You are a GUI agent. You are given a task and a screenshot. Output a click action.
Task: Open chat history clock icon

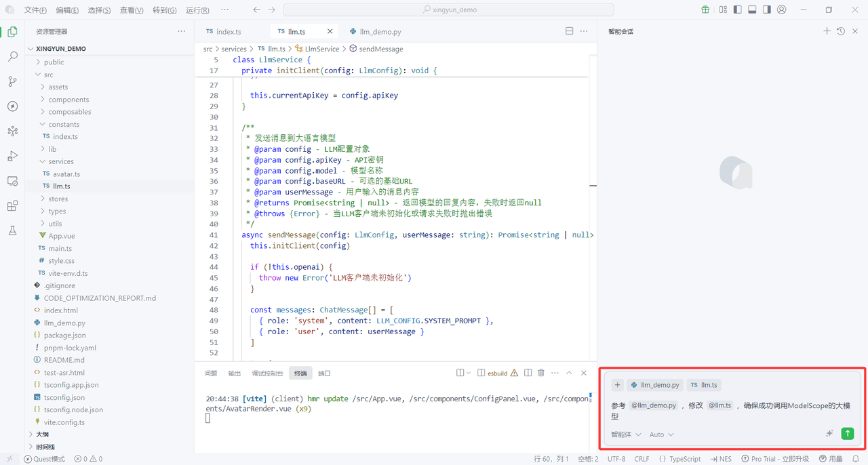coord(841,31)
